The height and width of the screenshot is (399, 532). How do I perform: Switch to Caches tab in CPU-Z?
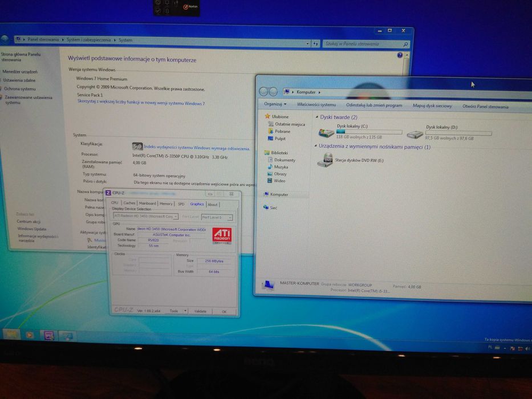129,203
